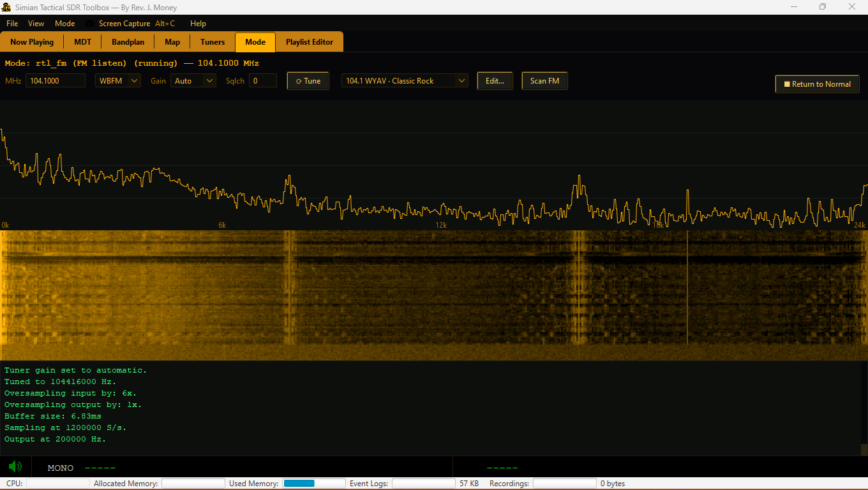Click the log line 'Buffer size: 6.83ms'
Image resolution: width=868 pixels, height=490 pixels.
[x=52, y=416]
